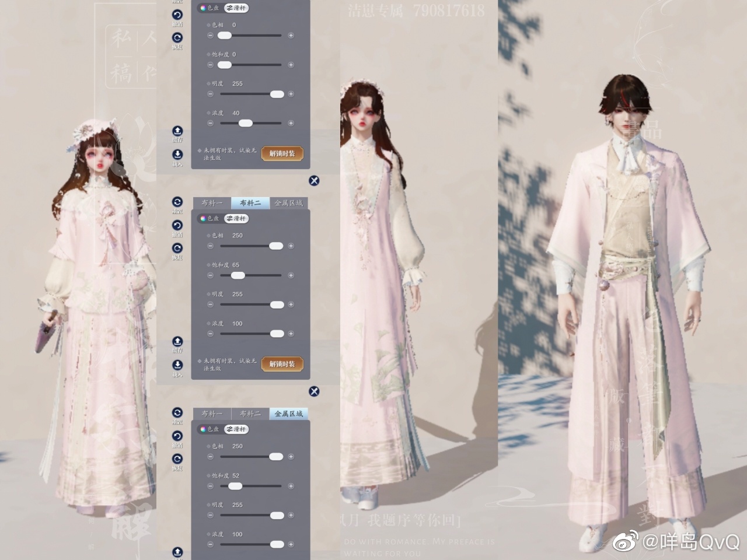The height and width of the screenshot is (560, 747).
Task: Close the 布料二 panel with the X icon below it
Action: click(x=314, y=391)
